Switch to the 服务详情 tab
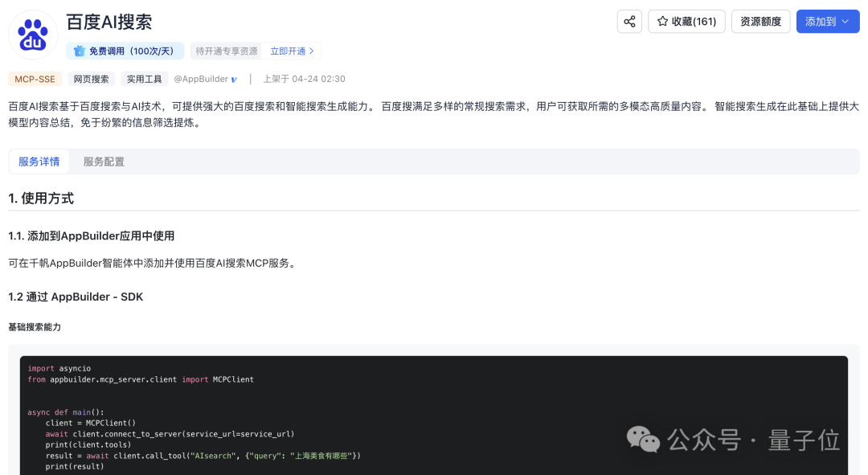Viewport: 868px width, 475px height. 39,162
